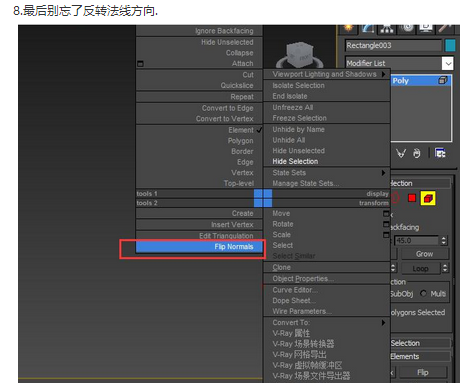Open the Create command panel tab
This screenshot has height=383, width=466.
tap(348, 28)
